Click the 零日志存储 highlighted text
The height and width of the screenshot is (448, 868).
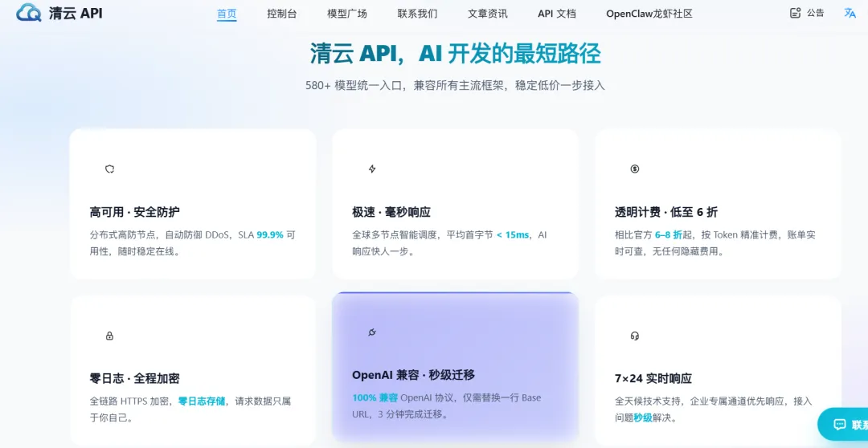pos(202,401)
